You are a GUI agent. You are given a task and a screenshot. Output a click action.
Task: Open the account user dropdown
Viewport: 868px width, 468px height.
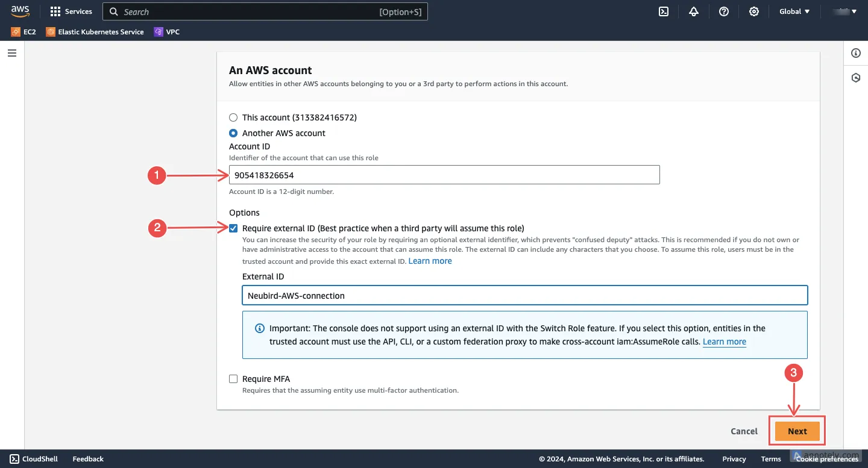844,11
